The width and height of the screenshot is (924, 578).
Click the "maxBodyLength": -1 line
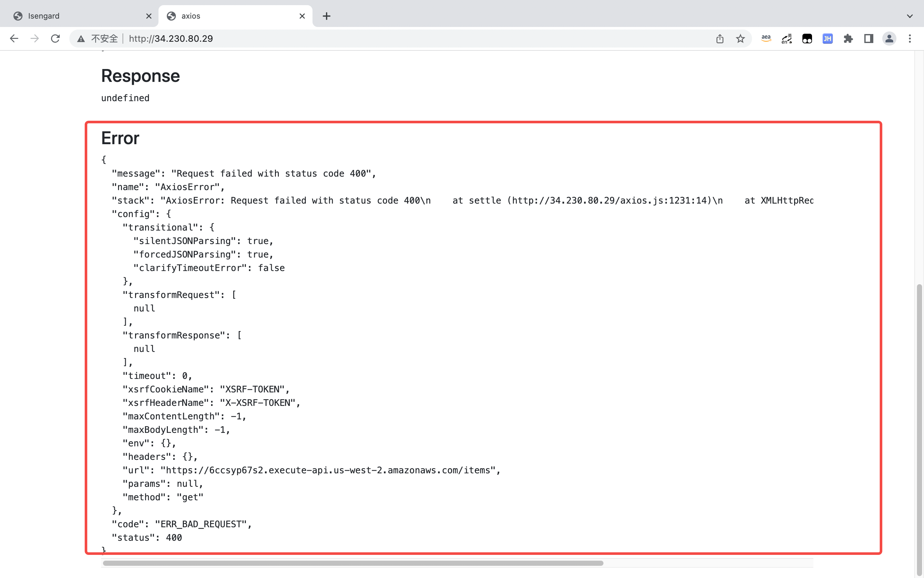pyautogui.click(x=176, y=430)
